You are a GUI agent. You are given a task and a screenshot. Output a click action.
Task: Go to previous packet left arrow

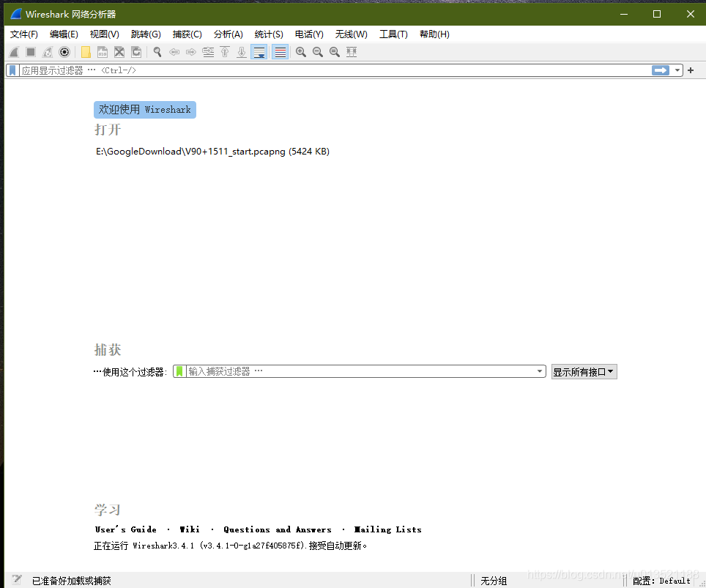coord(174,52)
